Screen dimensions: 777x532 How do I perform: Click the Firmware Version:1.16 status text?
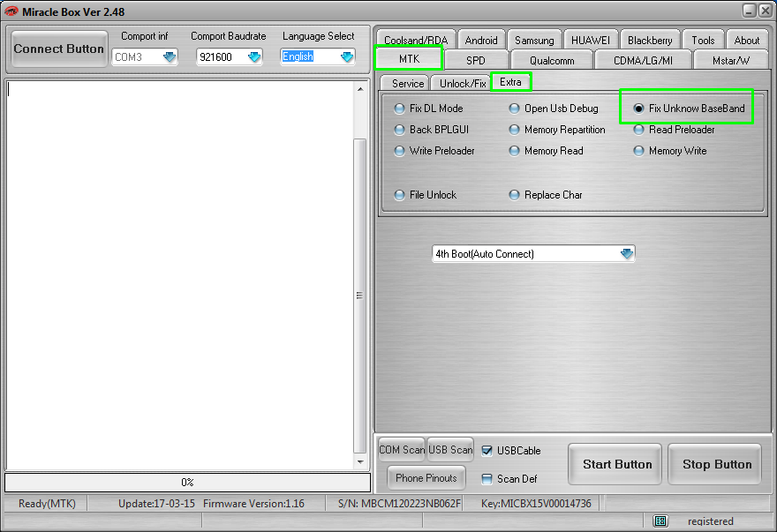click(x=253, y=504)
